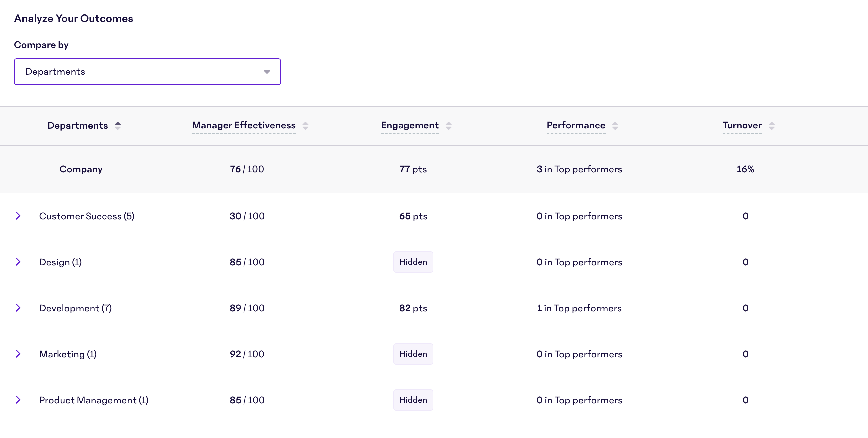Click Marketing turnover value 0
Viewport: 868px width, 438px height.
(x=745, y=354)
